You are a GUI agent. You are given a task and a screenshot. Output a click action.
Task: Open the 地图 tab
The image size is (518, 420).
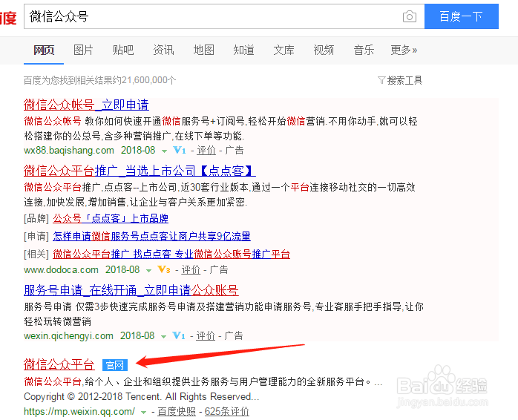(x=203, y=50)
